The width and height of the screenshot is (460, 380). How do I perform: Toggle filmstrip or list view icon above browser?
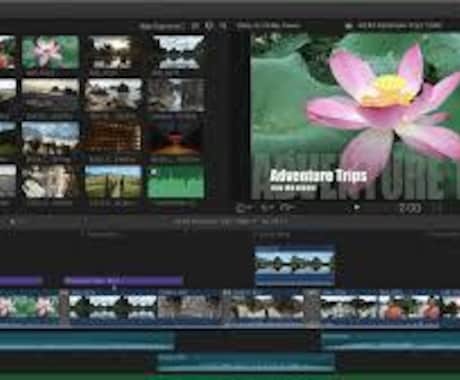[196, 26]
